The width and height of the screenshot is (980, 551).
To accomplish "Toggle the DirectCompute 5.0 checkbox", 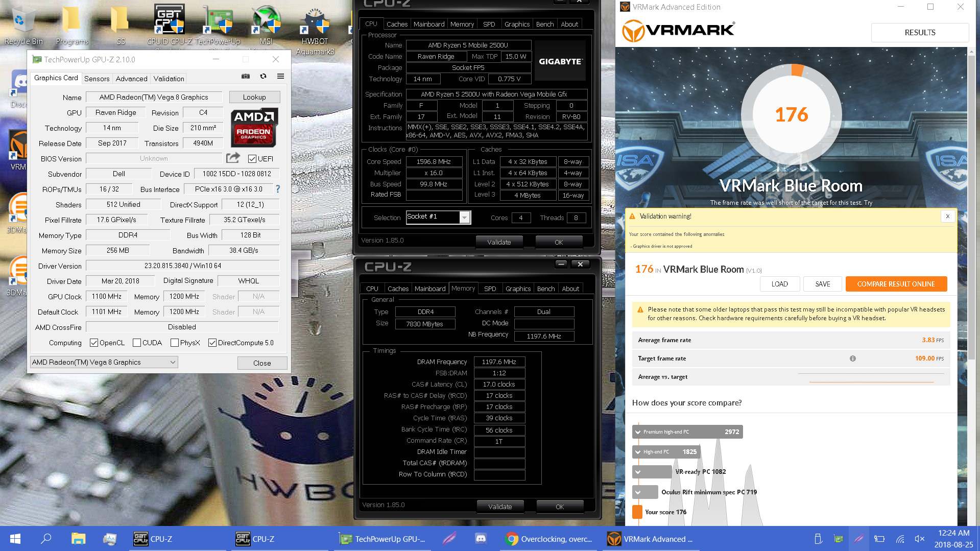I will (212, 343).
